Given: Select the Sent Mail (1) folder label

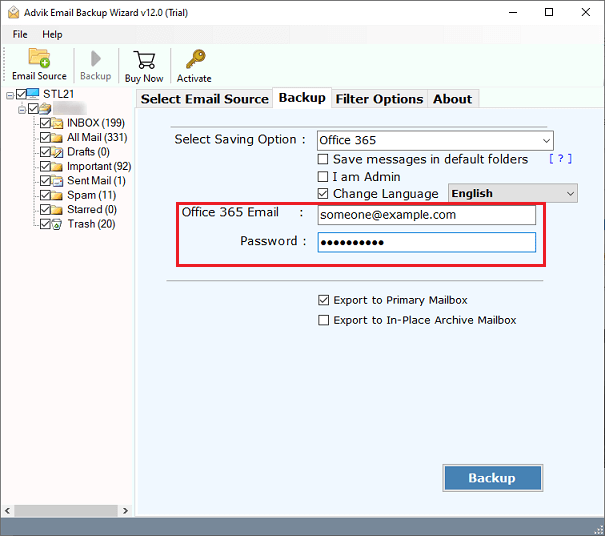Looking at the screenshot, I should click(x=96, y=181).
